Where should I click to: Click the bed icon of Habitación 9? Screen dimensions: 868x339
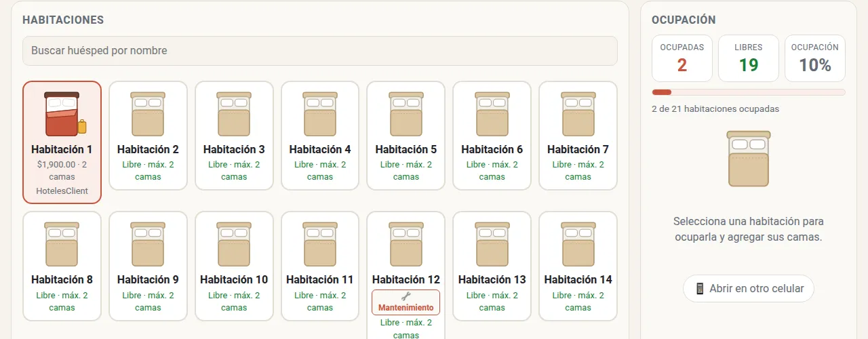[x=148, y=244]
